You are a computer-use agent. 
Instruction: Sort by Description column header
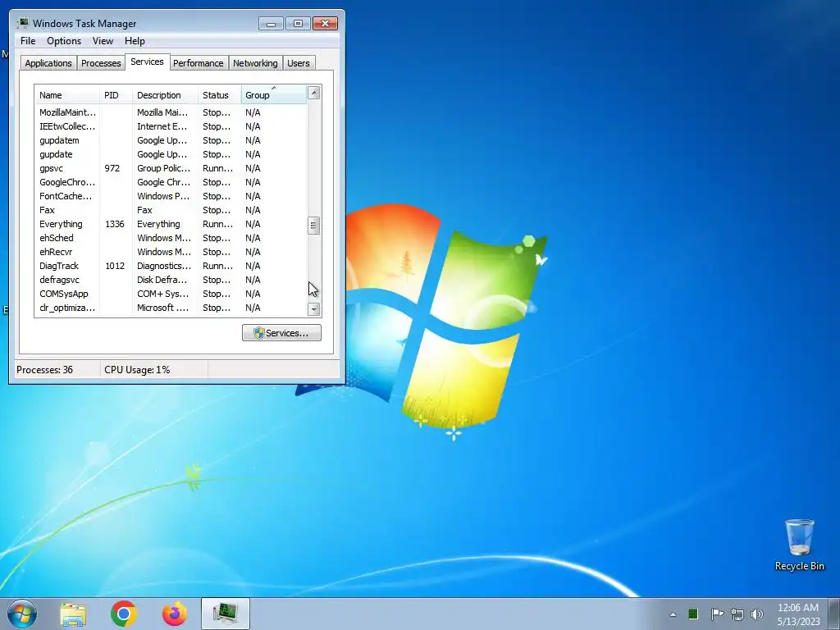(x=165, y=95)
